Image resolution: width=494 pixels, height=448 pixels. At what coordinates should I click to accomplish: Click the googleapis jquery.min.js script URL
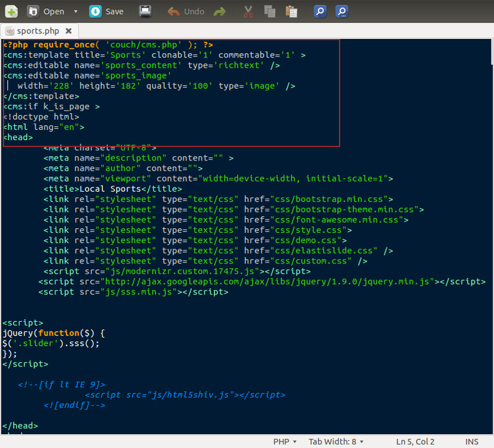tap(267, 281)
